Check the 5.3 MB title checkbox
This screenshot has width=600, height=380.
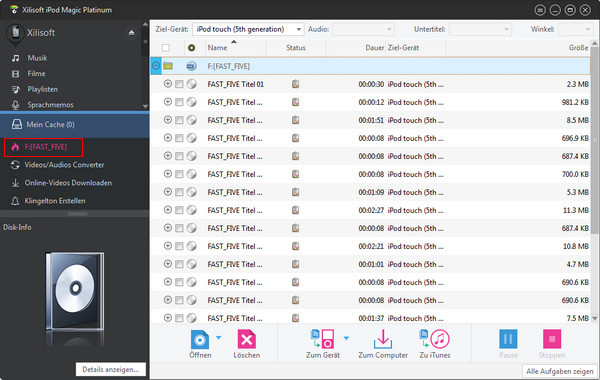(179, 192)
